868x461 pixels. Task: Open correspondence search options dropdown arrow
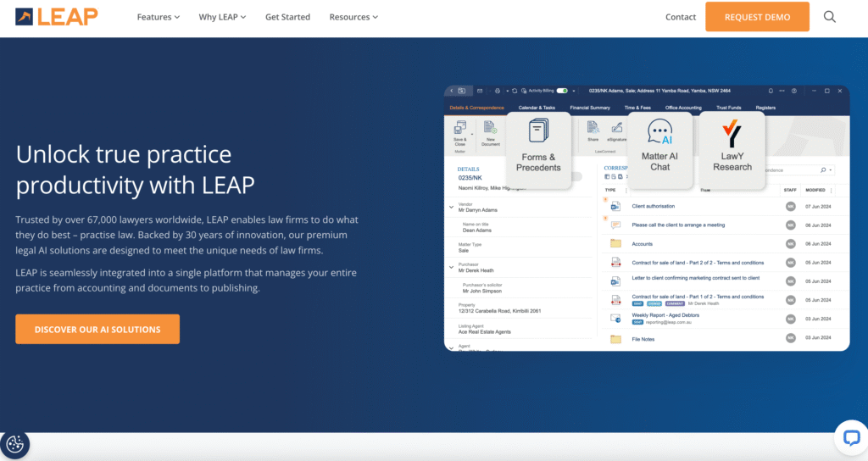coord(831,169)
